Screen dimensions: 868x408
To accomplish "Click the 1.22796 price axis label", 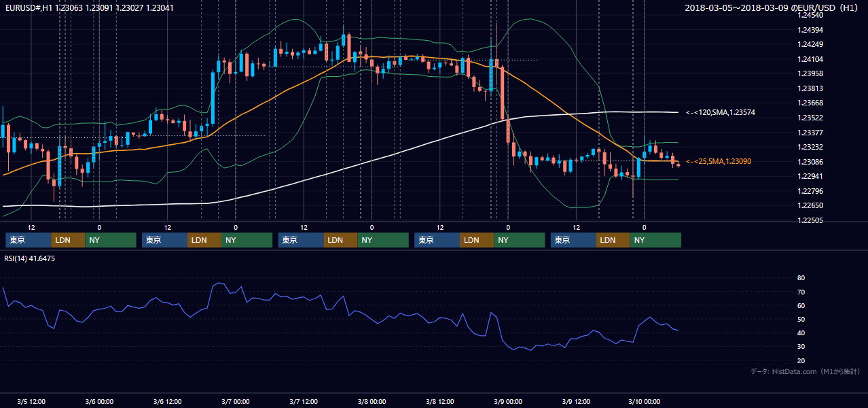I will [810, 191].
